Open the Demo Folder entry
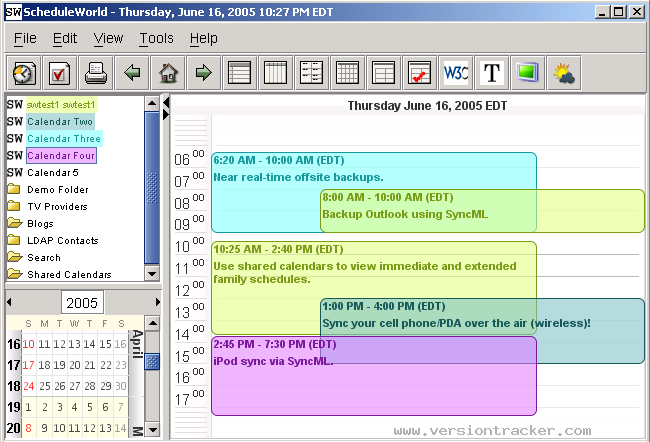The image size is (650, 442). pos(58,189)
